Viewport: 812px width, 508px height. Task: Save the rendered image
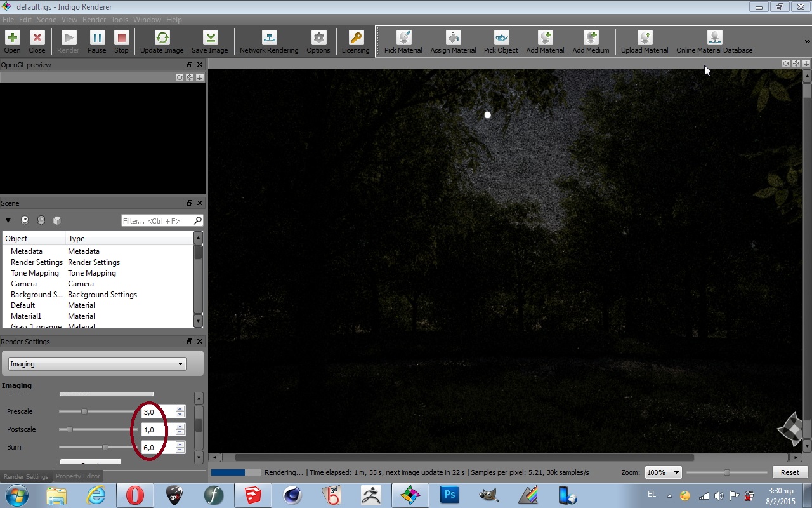(x=209, y=42)
